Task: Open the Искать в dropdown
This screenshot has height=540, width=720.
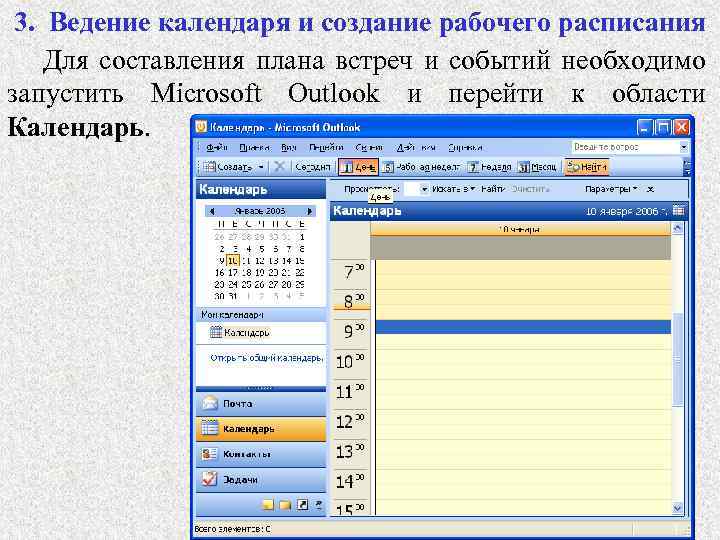Action: coord(453,189)
